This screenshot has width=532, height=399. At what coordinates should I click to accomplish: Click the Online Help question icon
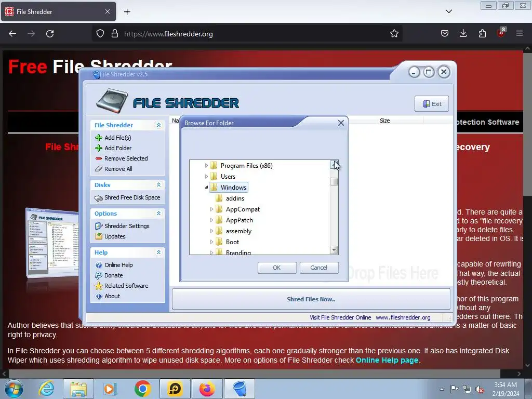coord(99,265)
